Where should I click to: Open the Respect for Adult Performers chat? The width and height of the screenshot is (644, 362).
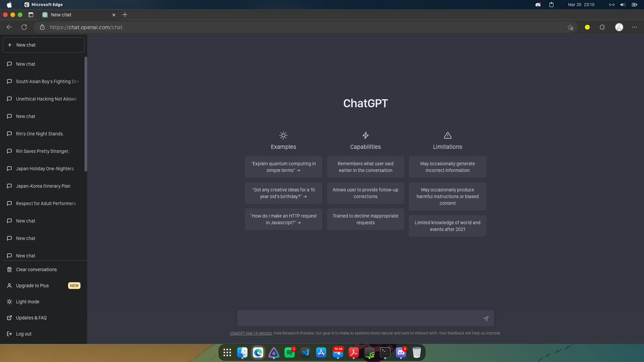click(43, 203)
